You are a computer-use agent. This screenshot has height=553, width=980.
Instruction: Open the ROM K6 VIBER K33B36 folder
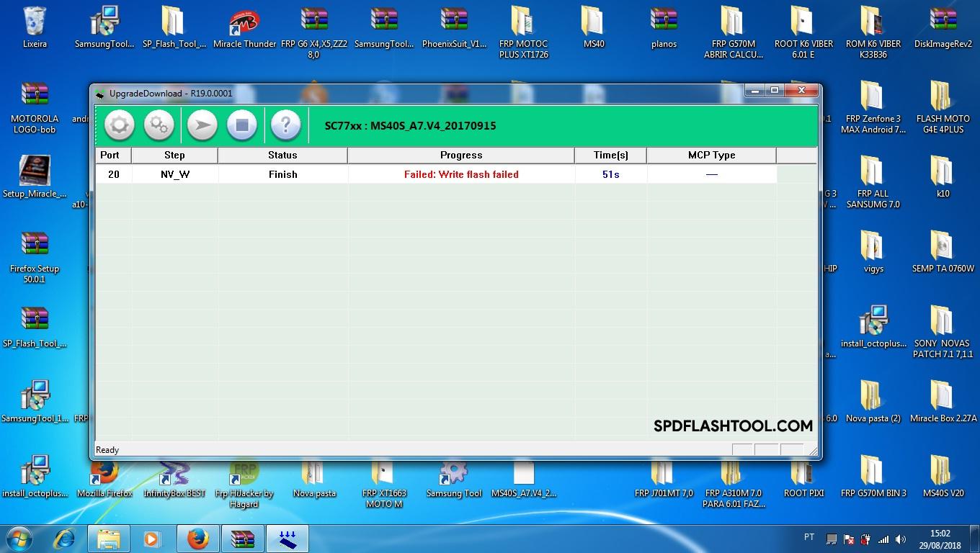click(x=873, y=33)
